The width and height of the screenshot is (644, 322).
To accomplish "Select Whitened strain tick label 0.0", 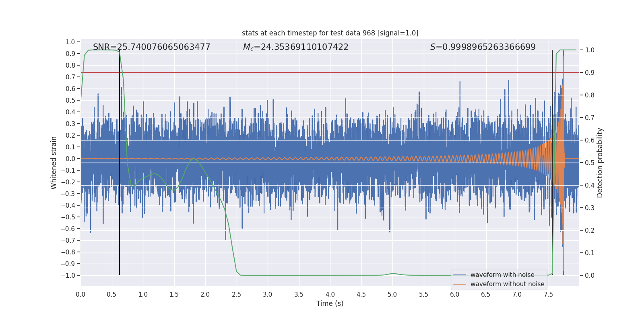I will (70, 159).
